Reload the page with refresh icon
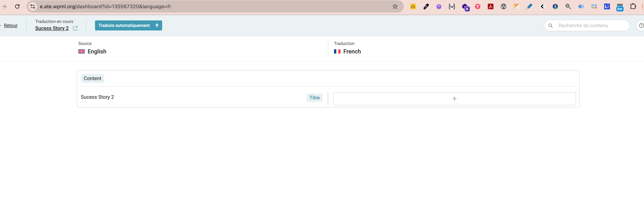The height and width of the screenshot is (219, 644). (x=17, y=6)
